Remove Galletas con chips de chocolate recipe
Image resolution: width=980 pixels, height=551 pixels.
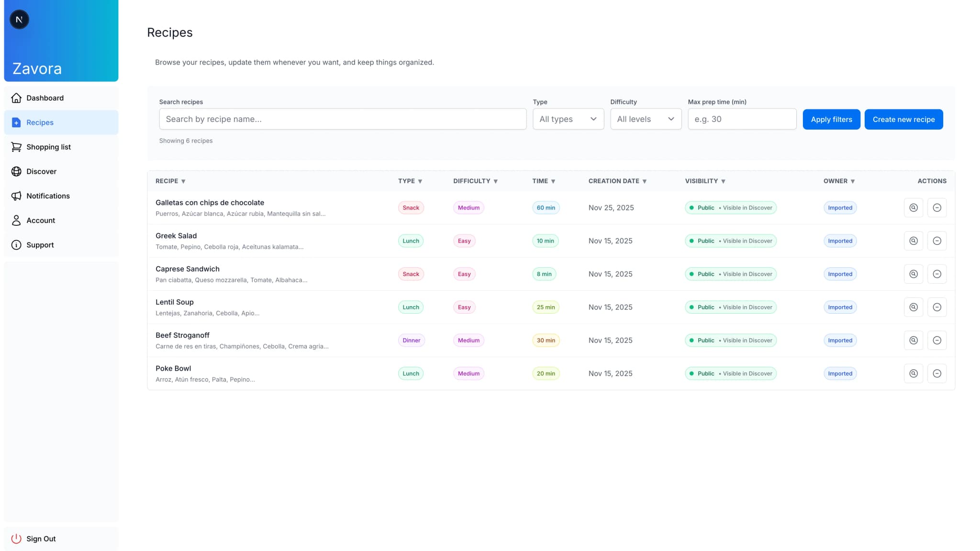coord(936,208)
